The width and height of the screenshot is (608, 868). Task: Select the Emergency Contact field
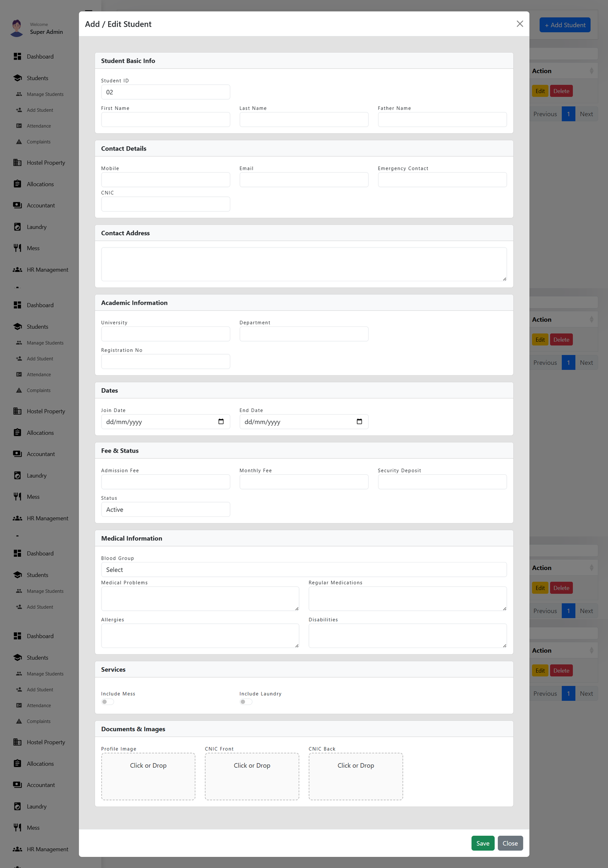click(x=442, y=180)
